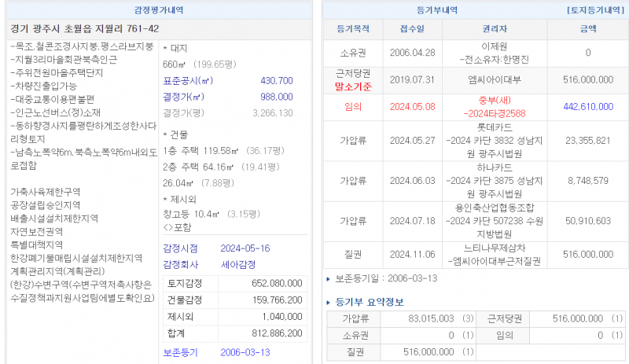Click appraisal company 세아감정
629x364 pixels.
point(238,264)
